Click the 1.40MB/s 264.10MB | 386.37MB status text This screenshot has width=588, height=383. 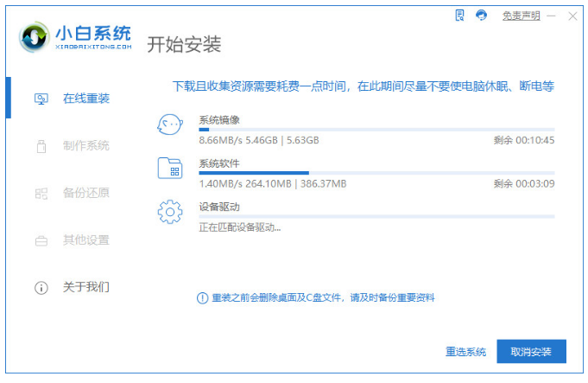pyautogui.click(x=273, y=184)
